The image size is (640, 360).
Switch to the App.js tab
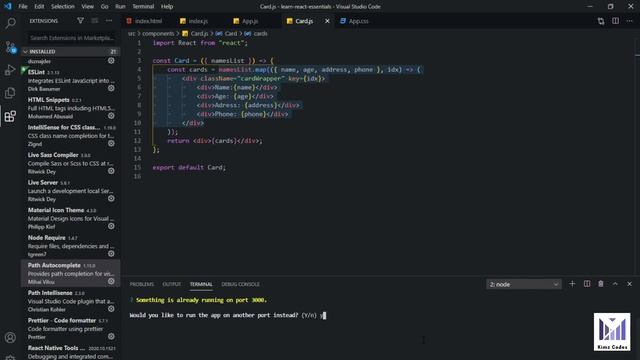coord(250,21)
